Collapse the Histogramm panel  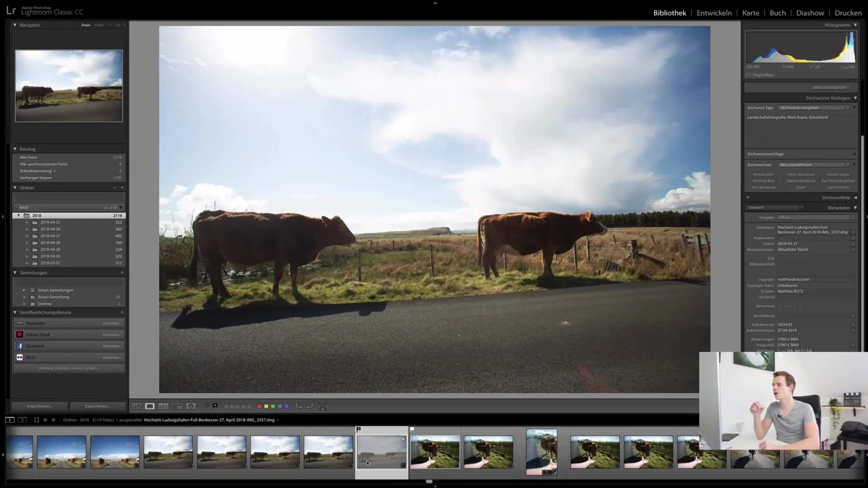coord(855,25)
